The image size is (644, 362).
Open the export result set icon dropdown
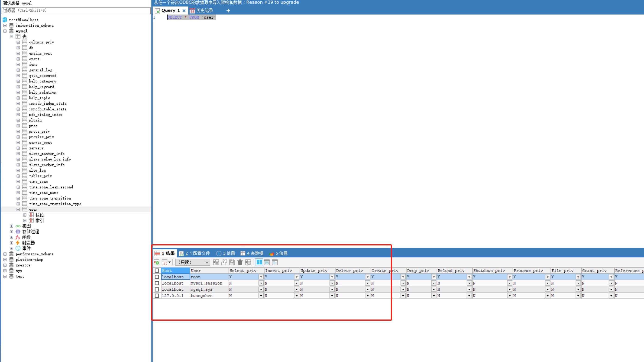tap(169, 262)
